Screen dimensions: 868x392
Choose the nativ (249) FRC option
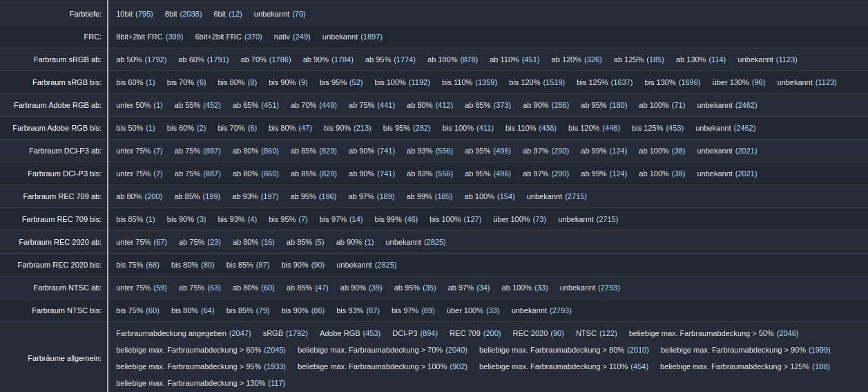click(x=292, y=37)
